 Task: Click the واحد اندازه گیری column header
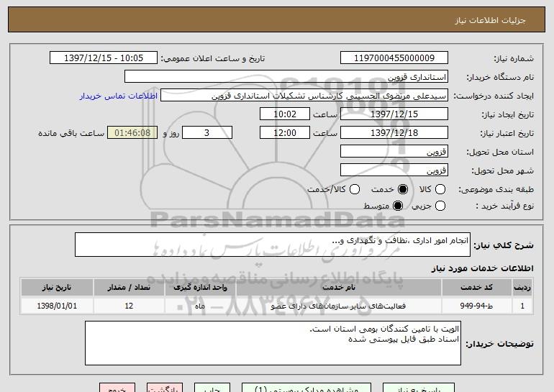tap(200, 288)
